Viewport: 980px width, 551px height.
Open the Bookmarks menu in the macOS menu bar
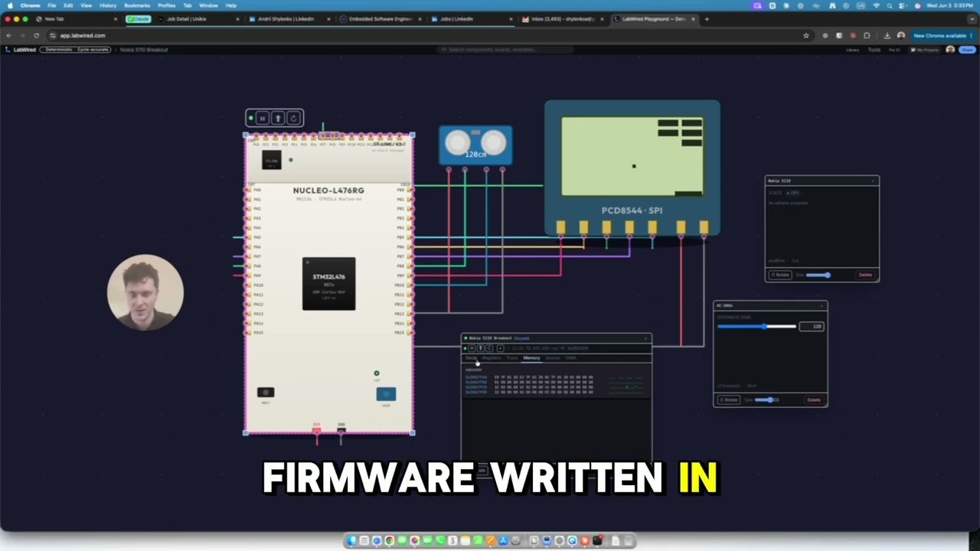tap(137, 5)
